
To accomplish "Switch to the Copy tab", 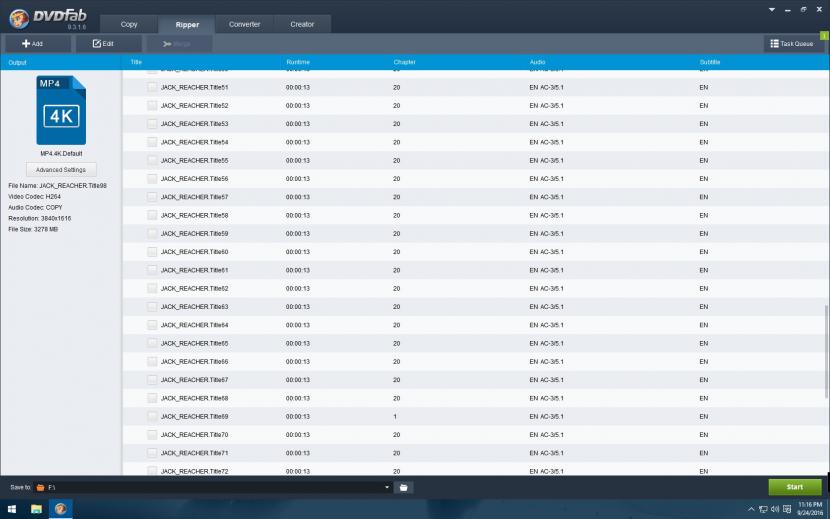I will pyautogui.click(x=129, y=24).
